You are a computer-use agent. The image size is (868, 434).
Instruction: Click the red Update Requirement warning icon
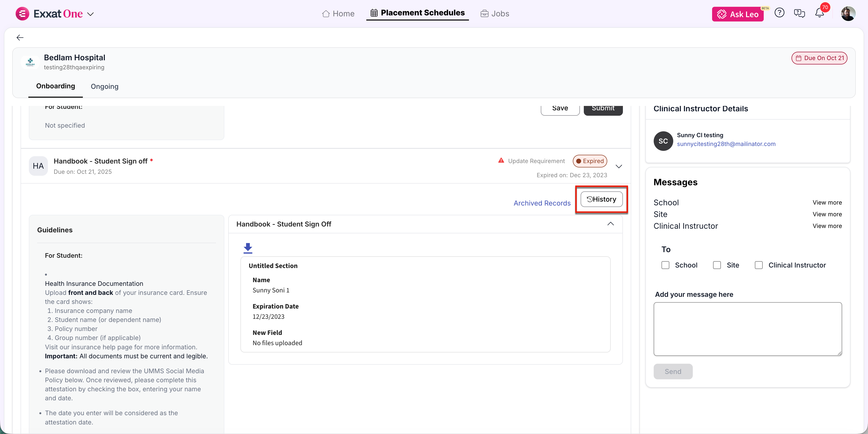pyautogui.click(x=501, y=161)
